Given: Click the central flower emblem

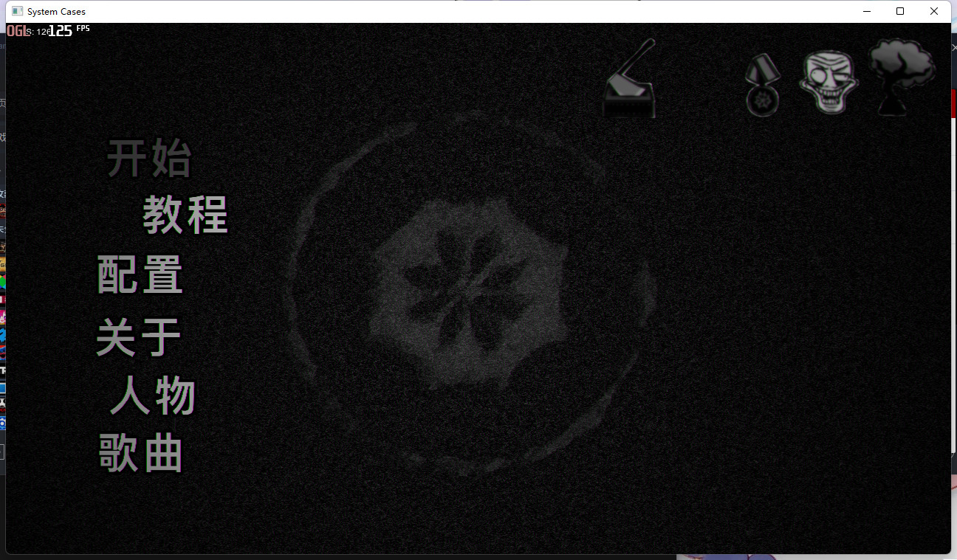Looking at the screenshot, I should pyautogui.click(x=470, y=291).
